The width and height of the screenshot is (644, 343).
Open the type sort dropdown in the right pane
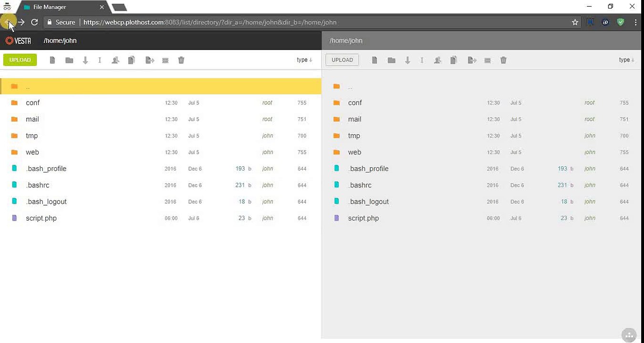(x=627, y=60)
